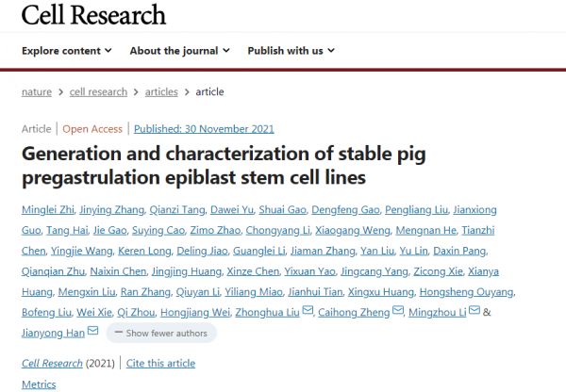Navigate to articles breadcrumb

(161, 92)
